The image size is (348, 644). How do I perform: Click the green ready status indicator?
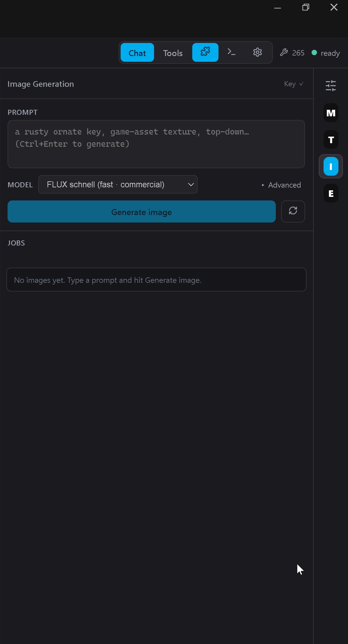click(x=314, y=52)
